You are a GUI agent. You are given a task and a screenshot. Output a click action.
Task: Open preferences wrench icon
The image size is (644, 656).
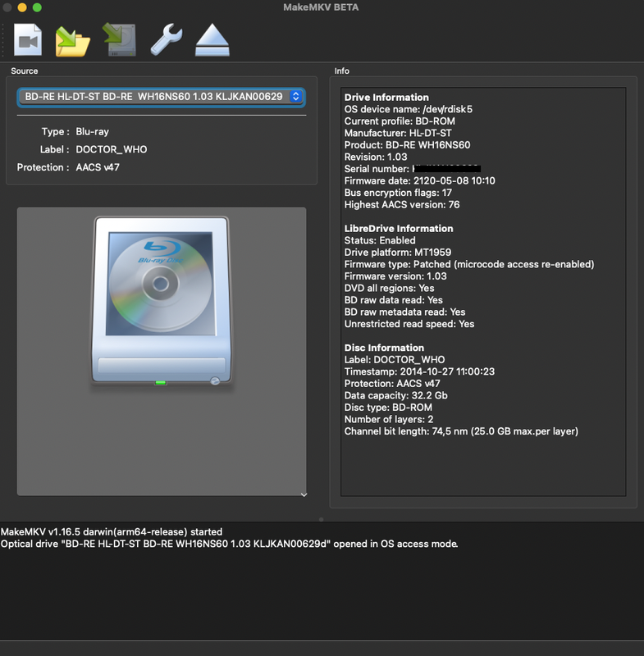[x=166, y=39]
